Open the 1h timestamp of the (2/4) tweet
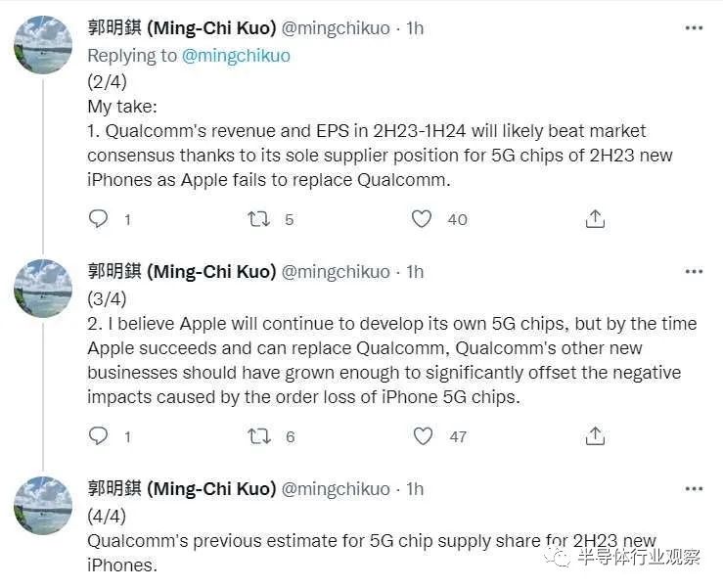723x588 pixels. [x=415, y=28]
